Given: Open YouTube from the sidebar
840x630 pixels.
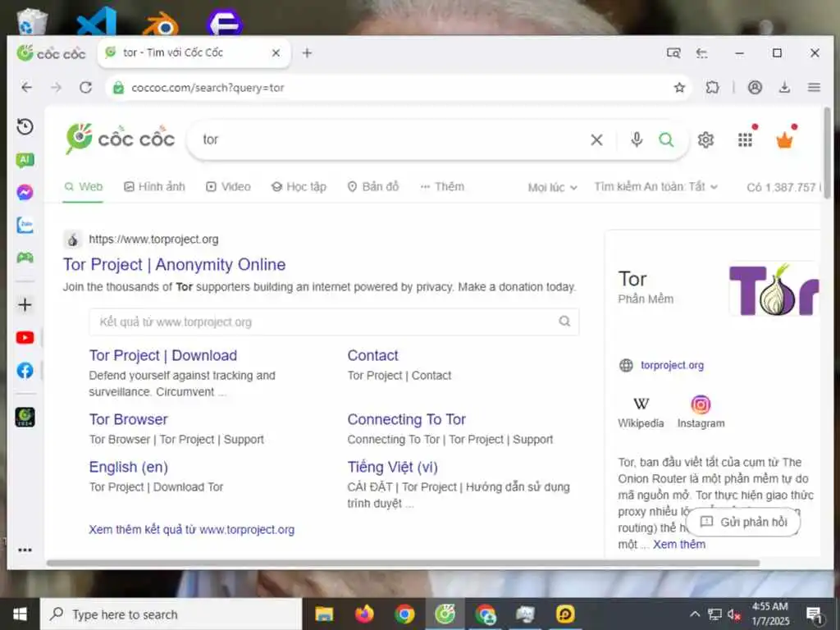Looking at the screenshot, I should (25, 337).
